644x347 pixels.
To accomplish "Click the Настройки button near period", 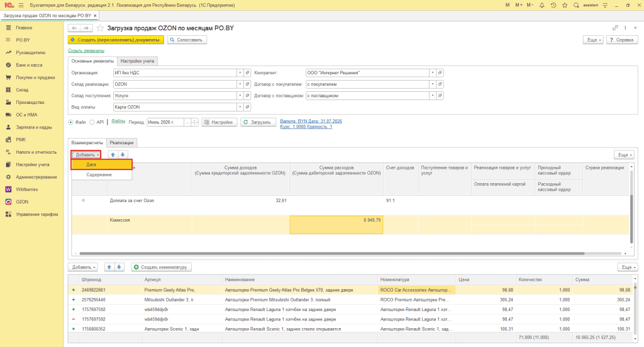I will click(219, 122).
